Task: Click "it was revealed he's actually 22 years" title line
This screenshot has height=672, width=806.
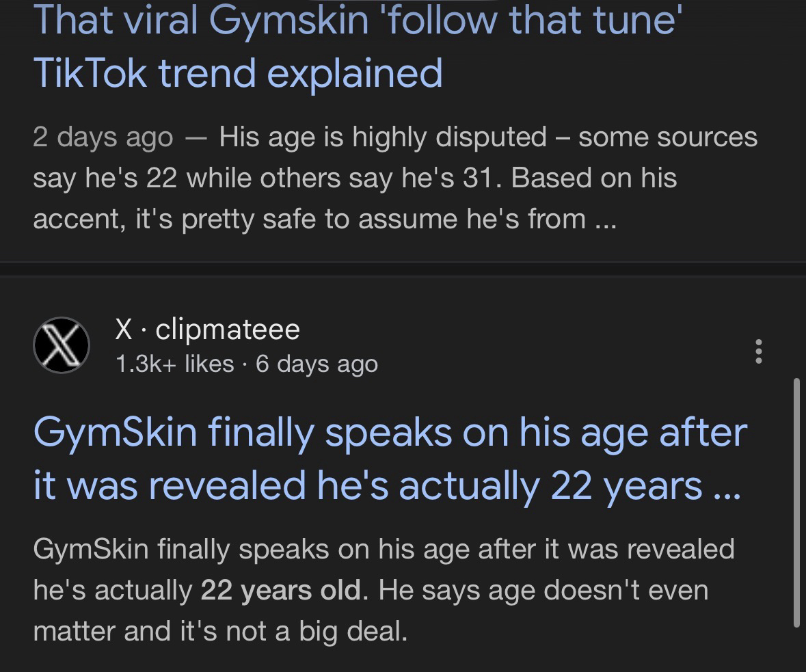Action: 369,485
